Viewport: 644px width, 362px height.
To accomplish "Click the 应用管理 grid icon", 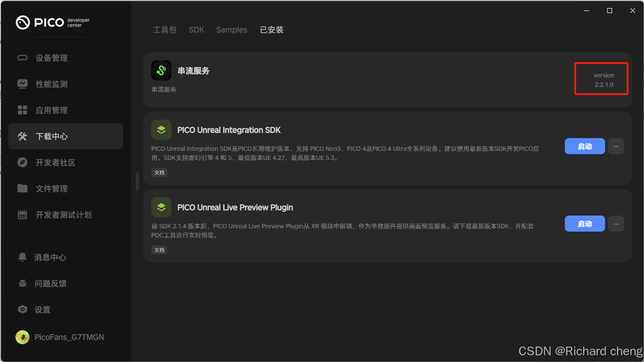I will pyautogui.click(x=22, y=110).
